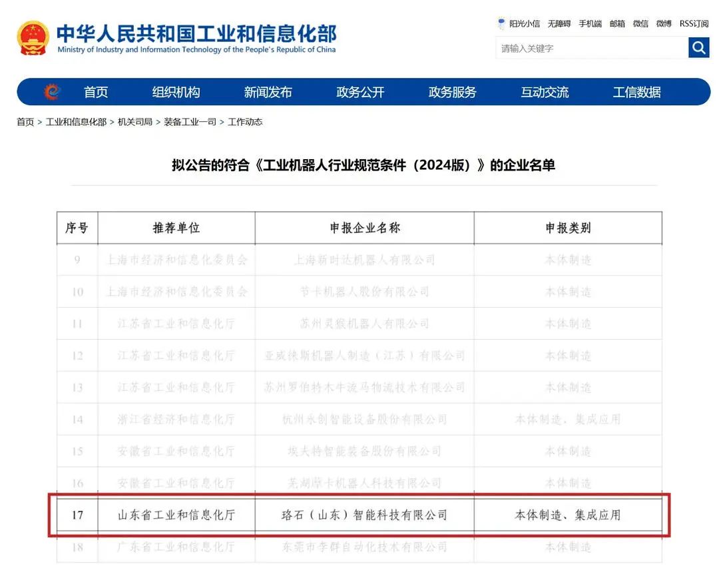Open the 微信 link in header

coord(640,24)
